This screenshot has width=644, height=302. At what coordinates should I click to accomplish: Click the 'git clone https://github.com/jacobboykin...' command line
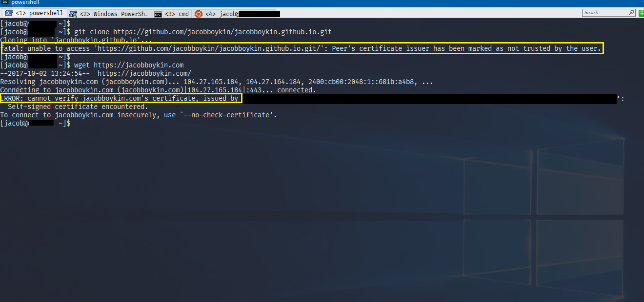tap(166, 32)
